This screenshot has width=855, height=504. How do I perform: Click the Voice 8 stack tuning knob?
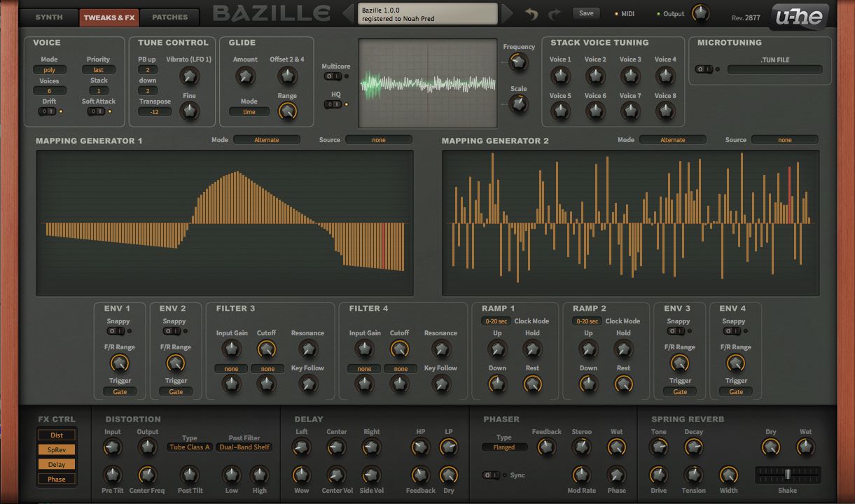[x=665, y=111]
